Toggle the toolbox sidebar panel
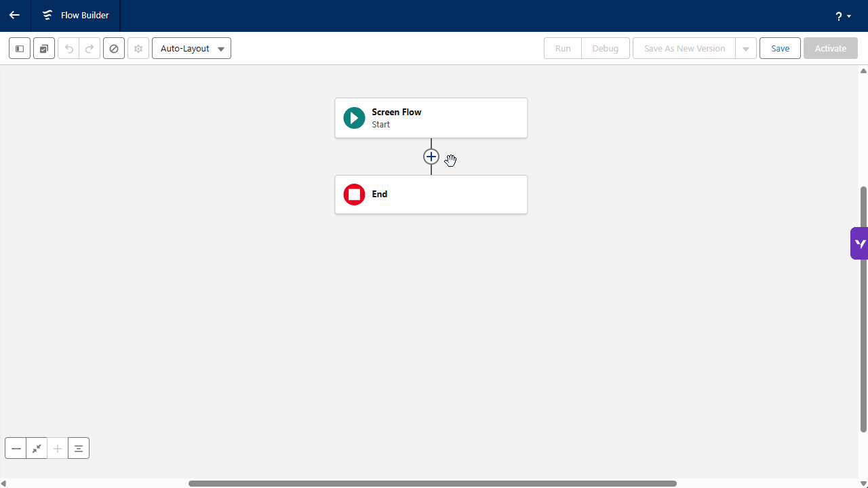This screenshot has height=488, width=868. 20,49
